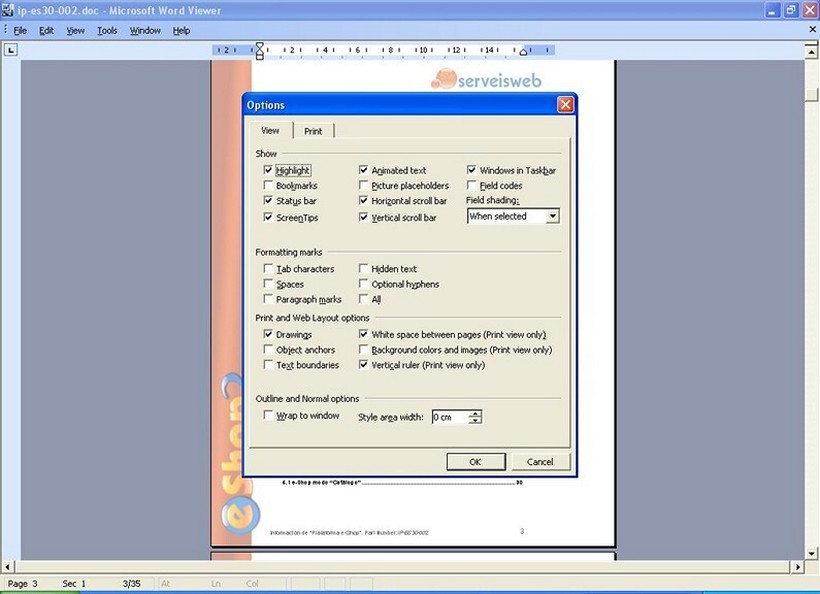
Task: Click the Style area width field
Action: (x=450, y=417)
